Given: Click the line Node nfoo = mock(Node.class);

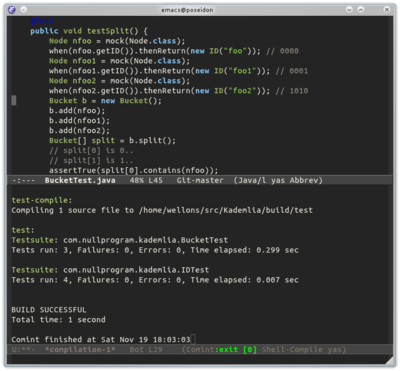Looking at the screenshot, I should [117, 41].
